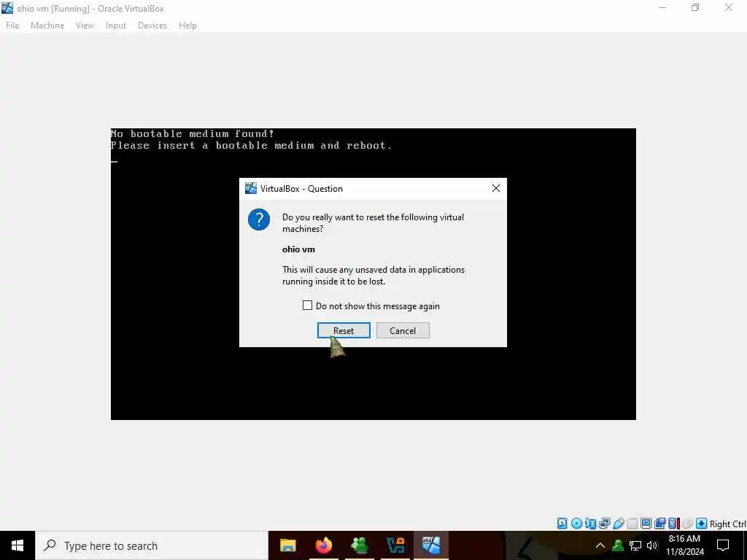This screenshot has height=560, width=747.
Task: Click the hard disk activity status icon
Action: click(x=562, y=524)
